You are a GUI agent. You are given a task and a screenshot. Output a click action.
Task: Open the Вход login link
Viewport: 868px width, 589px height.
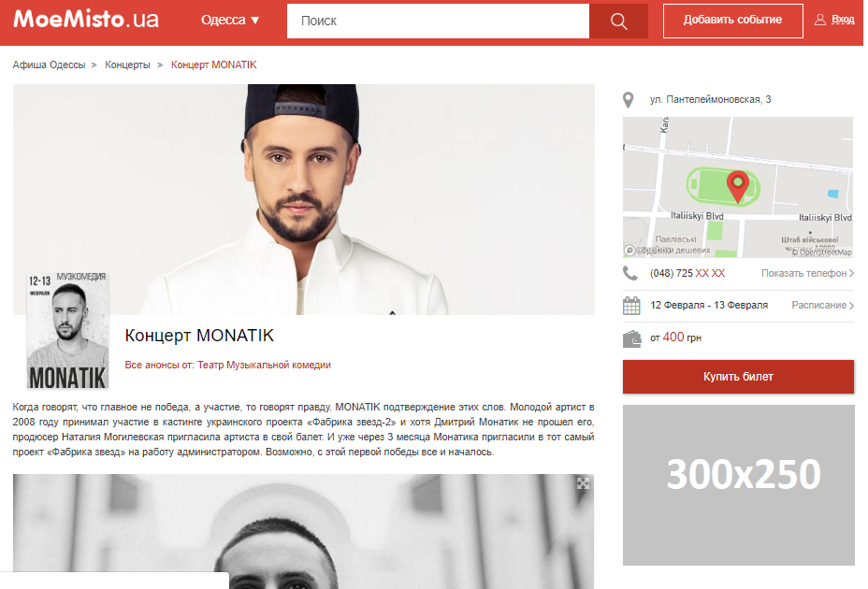click(843, 20)
